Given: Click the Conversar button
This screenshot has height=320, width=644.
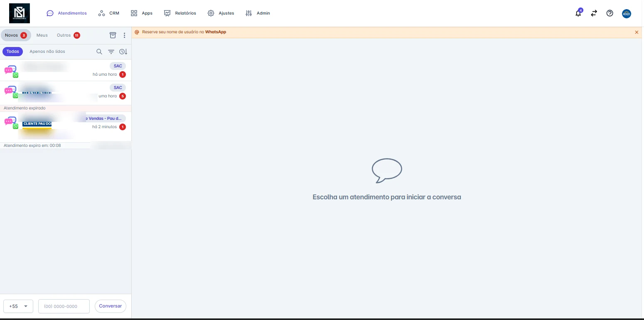Looking at the screenshot, I should pos(111,306).
